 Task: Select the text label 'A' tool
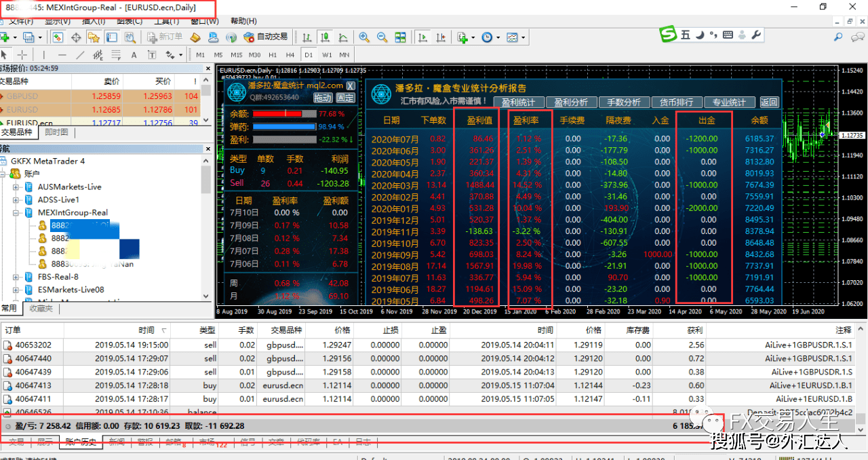[x=134, y=55]
